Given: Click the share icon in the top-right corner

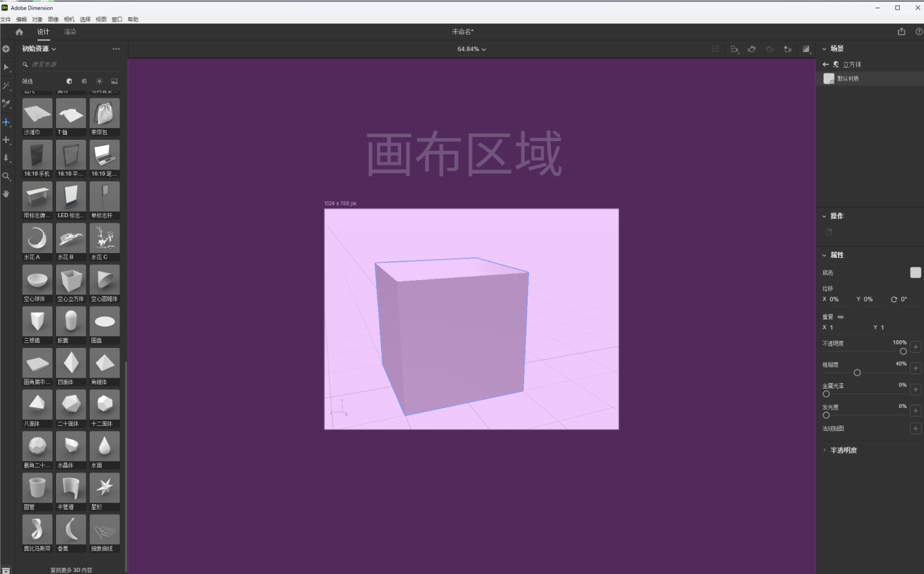Looking at the screenshot, I should pyautogui.click(x=900, y=31).
